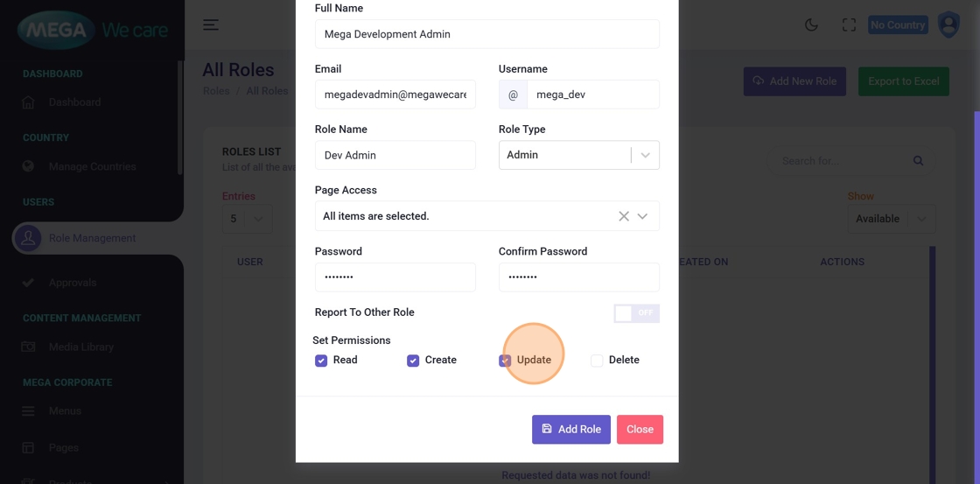Uncheck the Create permission checkbox
Viewport: 980px width, 484px height.
(x=413, y=361)
